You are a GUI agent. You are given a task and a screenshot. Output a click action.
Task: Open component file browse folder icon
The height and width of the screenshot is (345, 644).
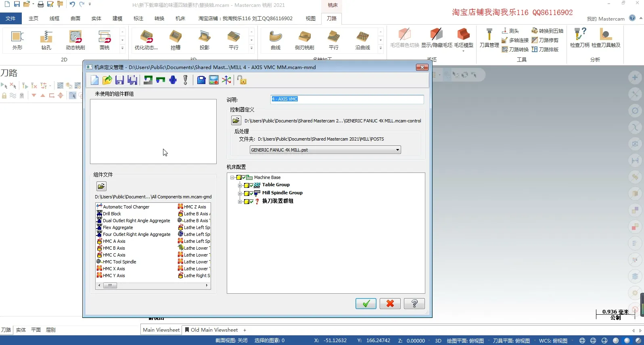[101, 186]
